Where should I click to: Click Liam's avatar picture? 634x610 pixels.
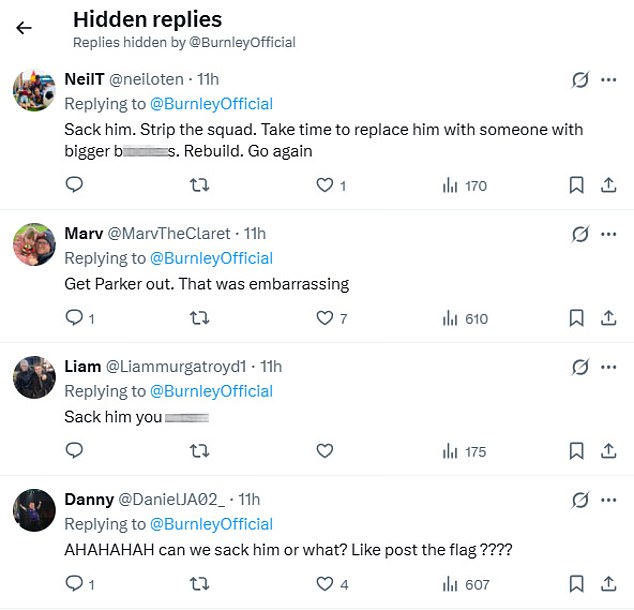point(33,377)
